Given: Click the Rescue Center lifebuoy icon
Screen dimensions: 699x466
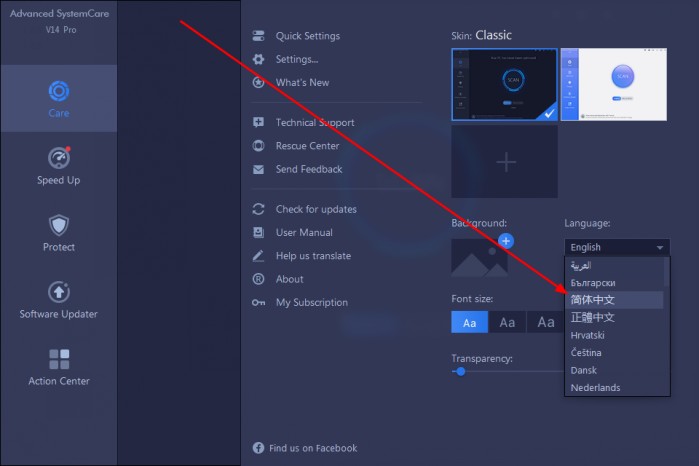Looking at the screenshot, I should tap(259, 146).
